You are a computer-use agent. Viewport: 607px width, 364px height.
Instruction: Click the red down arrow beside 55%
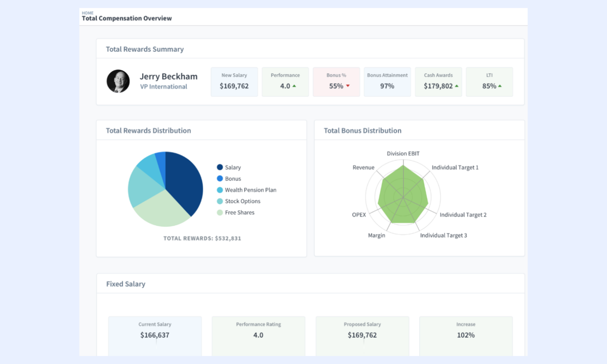(x=348, y=86)
